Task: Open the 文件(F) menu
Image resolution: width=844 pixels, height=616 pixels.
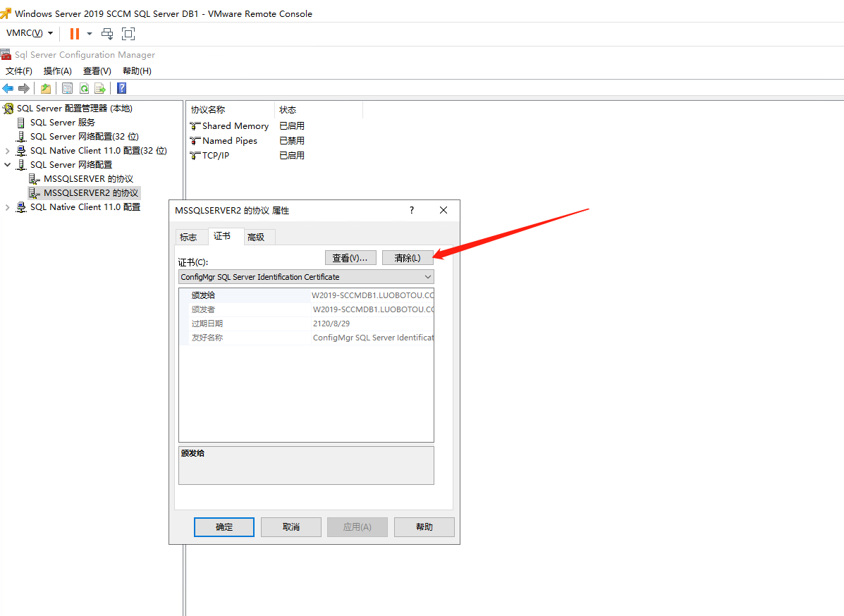Action: (19, 71)
